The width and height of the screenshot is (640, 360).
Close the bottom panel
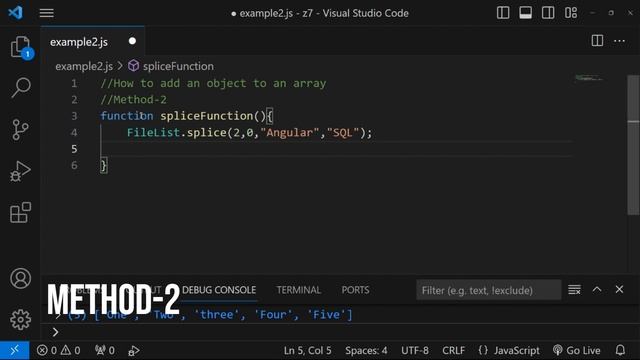coord(619,289)
